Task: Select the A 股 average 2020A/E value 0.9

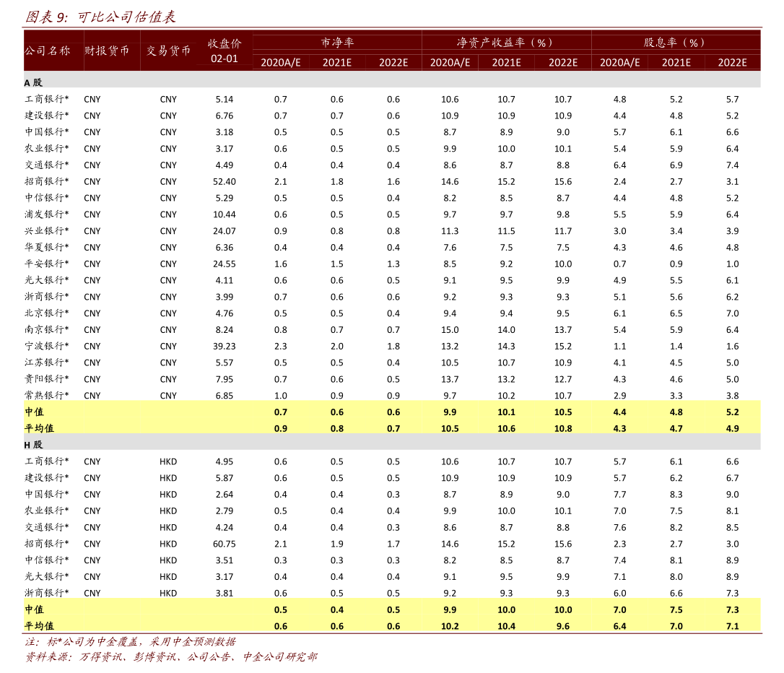Action: coord(281,428)
